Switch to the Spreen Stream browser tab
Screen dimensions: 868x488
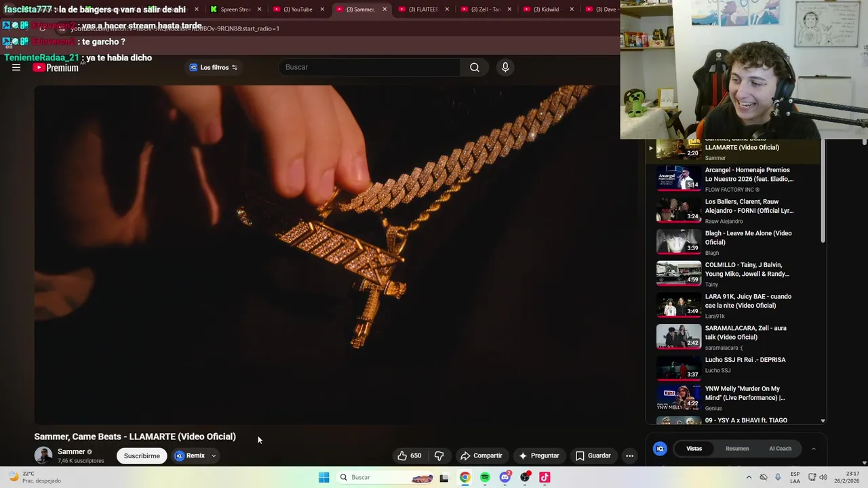coord(235,9)
